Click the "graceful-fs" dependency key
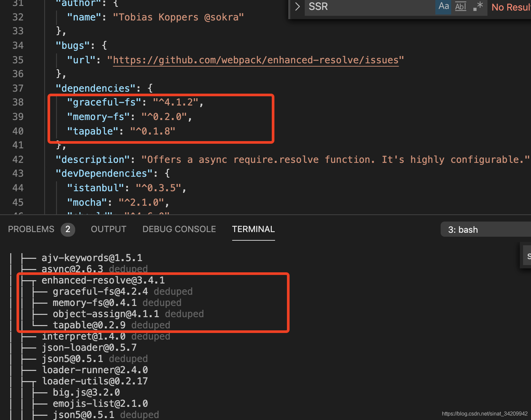This screenshot has height=420, width=531. (104, 103)
